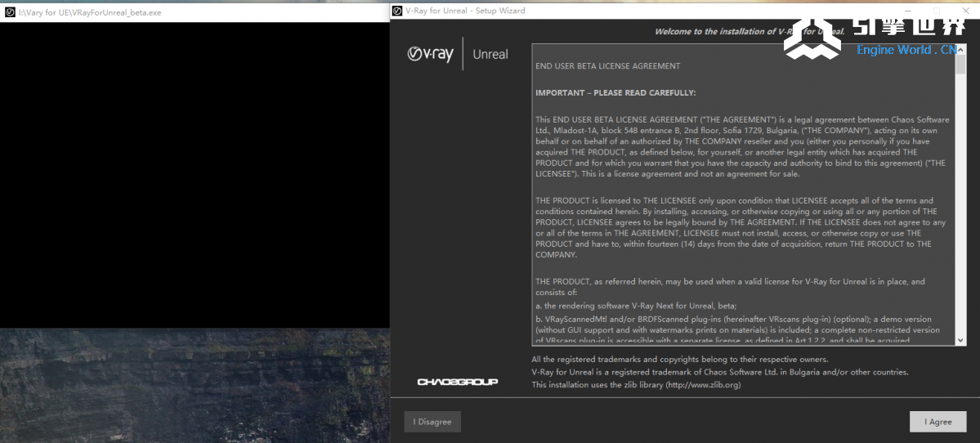Click the icon in VRayForUnreal_beta.exe console title bar
The image size is (980, 443).
click(x=9, y=12)
